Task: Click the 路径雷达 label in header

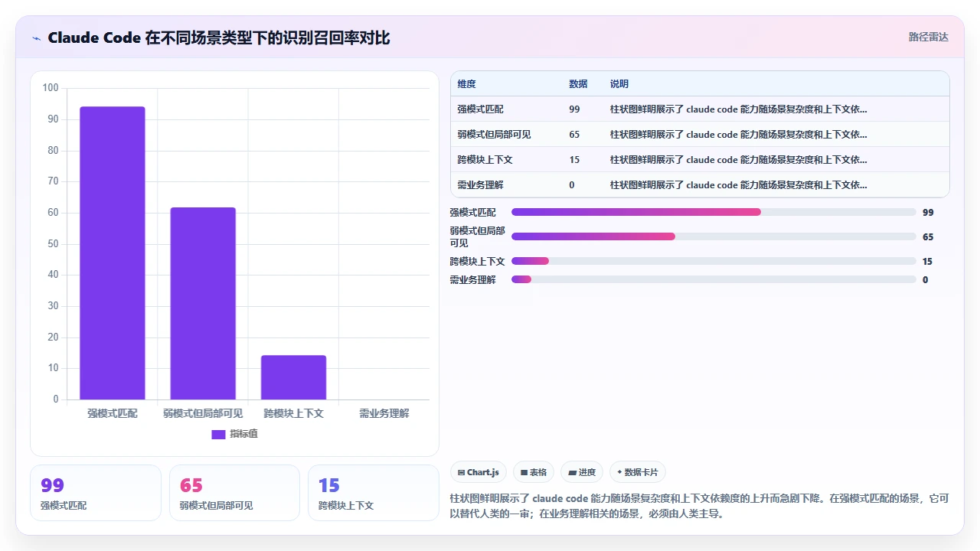Action: [928, 37]
